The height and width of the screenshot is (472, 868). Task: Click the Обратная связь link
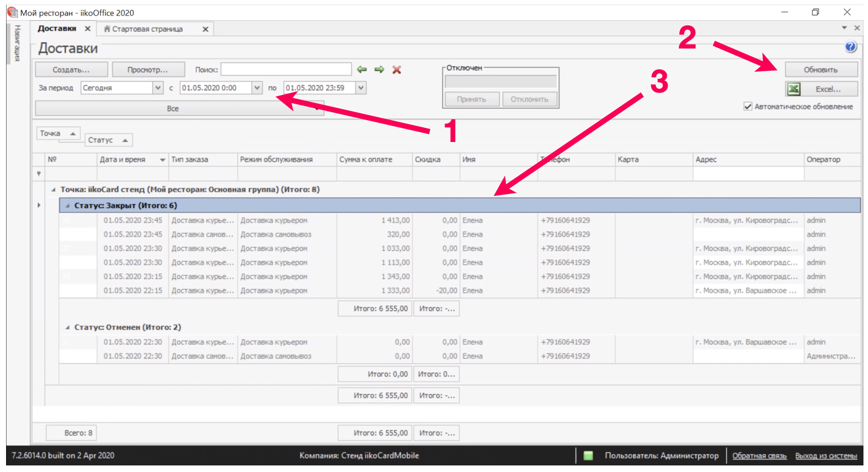759,456
